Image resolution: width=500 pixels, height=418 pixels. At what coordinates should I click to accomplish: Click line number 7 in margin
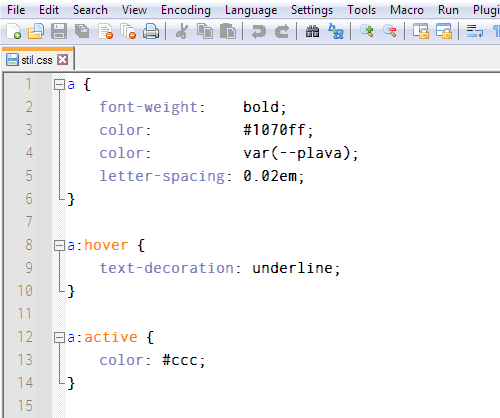[x=29, y=222]
